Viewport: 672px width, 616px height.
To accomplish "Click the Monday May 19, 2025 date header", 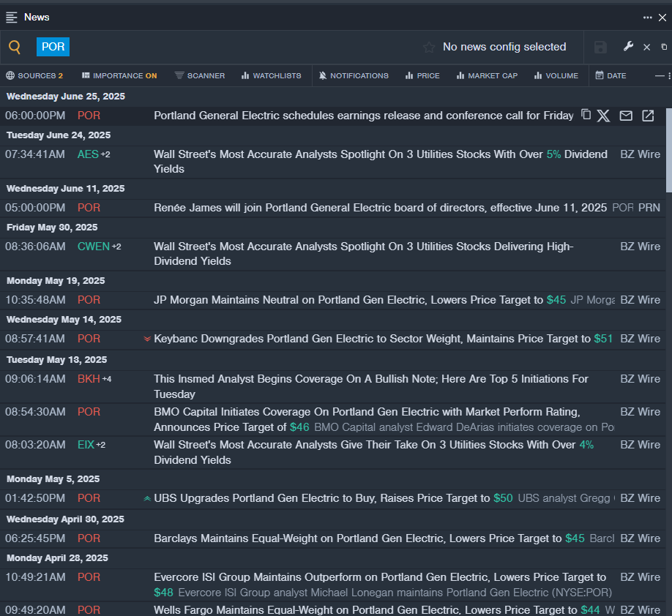I will pyautogui.click(x=56, y=281).
